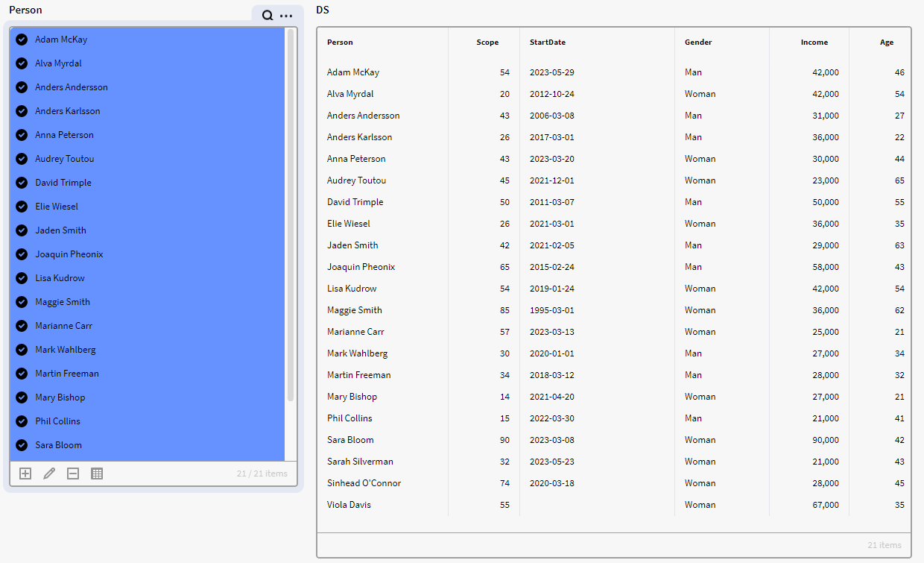Toggle the David Trimple checkmark icon
The width and height of the screenshot is (924, 563).
click(22, 183)
